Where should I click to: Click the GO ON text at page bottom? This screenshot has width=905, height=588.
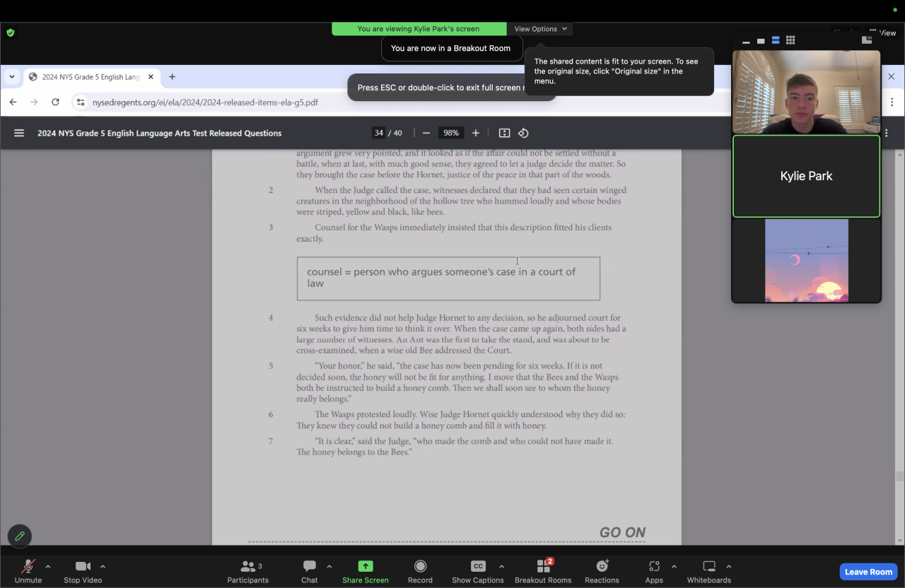tap(622, 533)
